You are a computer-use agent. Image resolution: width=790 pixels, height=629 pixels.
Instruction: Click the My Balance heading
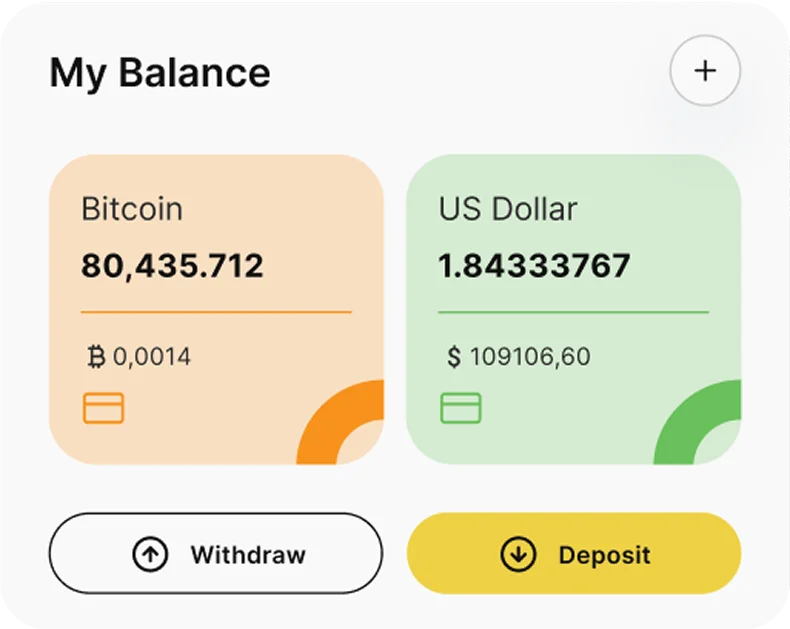(x=160, y=73)
